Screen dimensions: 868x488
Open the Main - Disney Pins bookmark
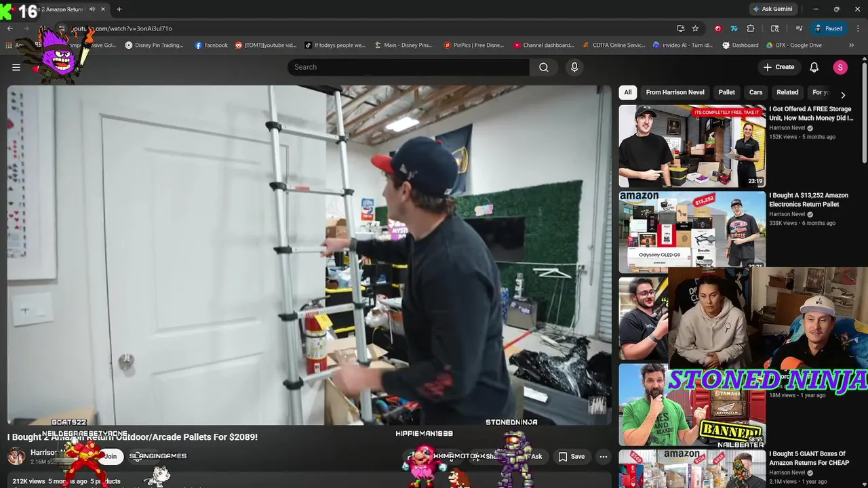pyautogui.click(x=404, y=45)
